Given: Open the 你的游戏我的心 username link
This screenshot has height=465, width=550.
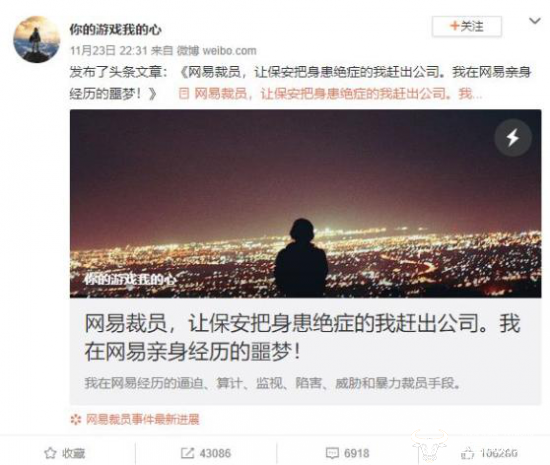Looking at the screenshot, I should [x=115, y=29].
